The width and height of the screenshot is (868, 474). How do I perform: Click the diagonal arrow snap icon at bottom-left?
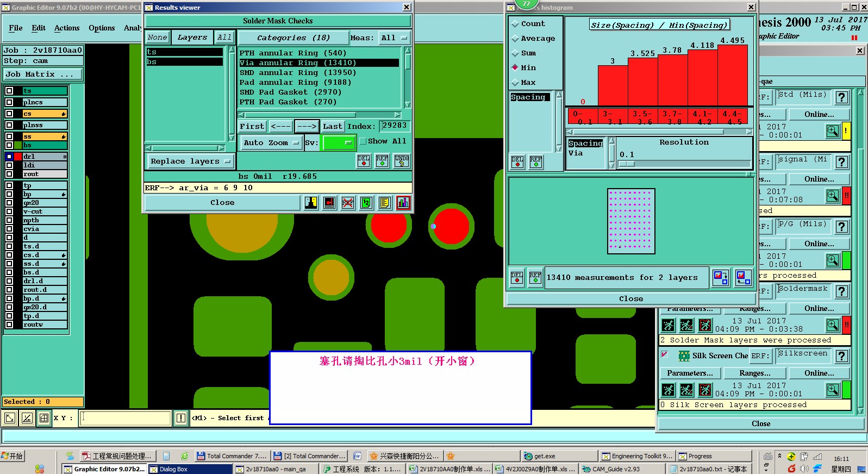tap(27, 418)
